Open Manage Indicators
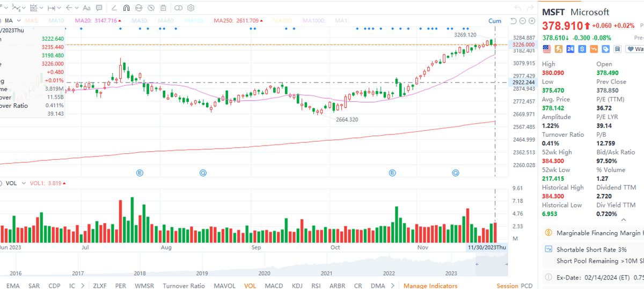 [x=429, y=286]
